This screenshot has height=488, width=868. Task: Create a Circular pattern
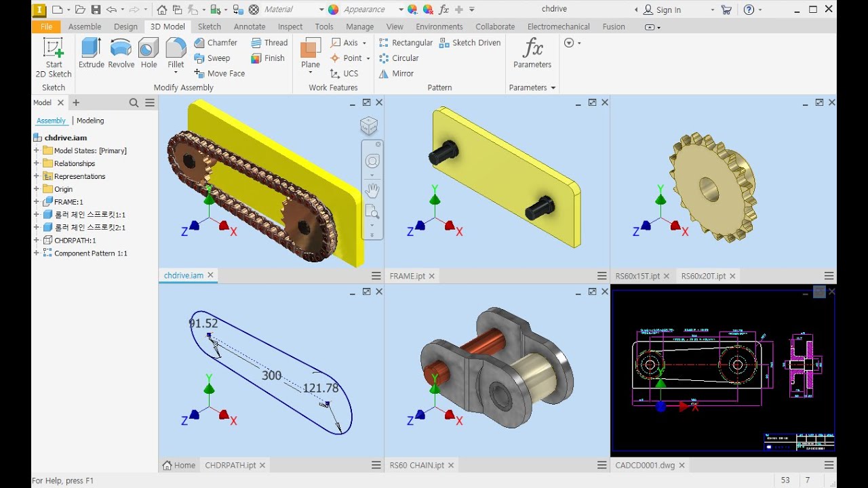399,58
